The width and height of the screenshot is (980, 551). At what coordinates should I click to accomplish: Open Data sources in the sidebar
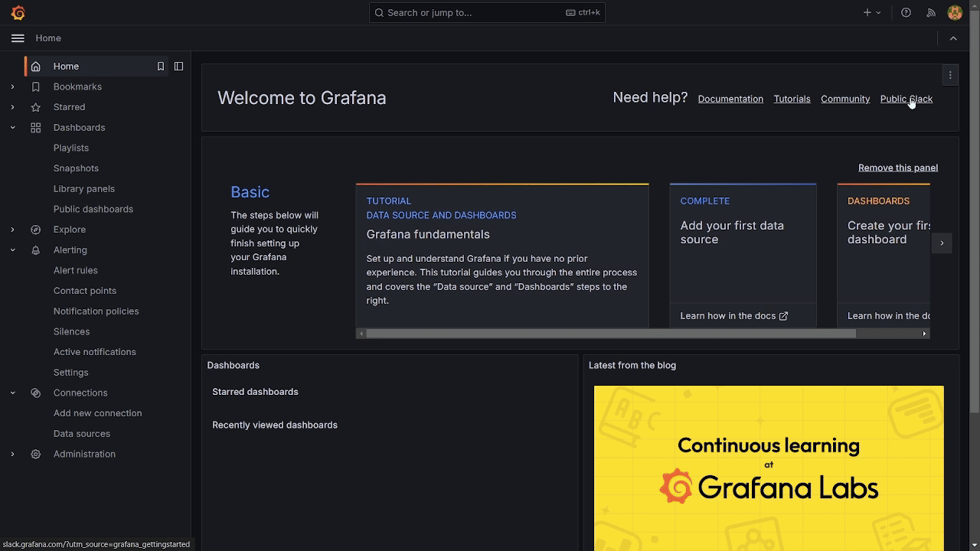(82, 434)
